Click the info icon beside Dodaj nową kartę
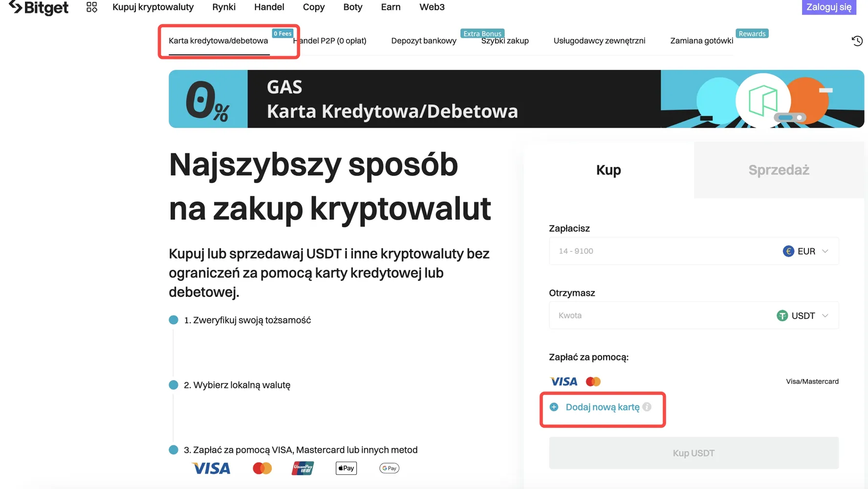 [x=648, y=407]
